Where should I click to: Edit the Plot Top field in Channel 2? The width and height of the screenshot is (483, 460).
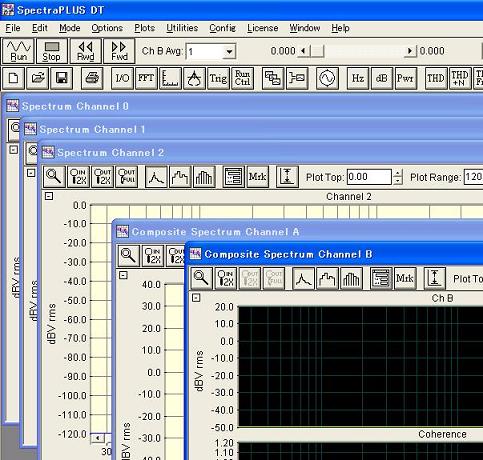(369, 177)
